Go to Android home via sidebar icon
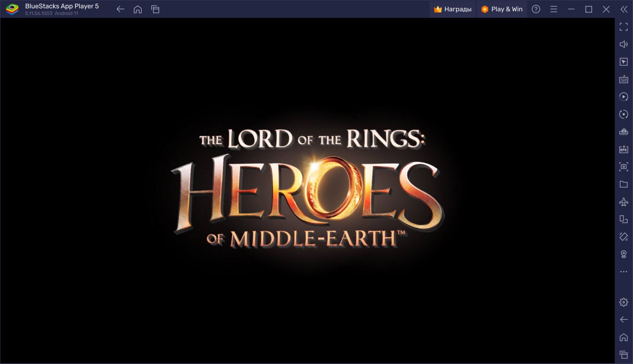 624,337
